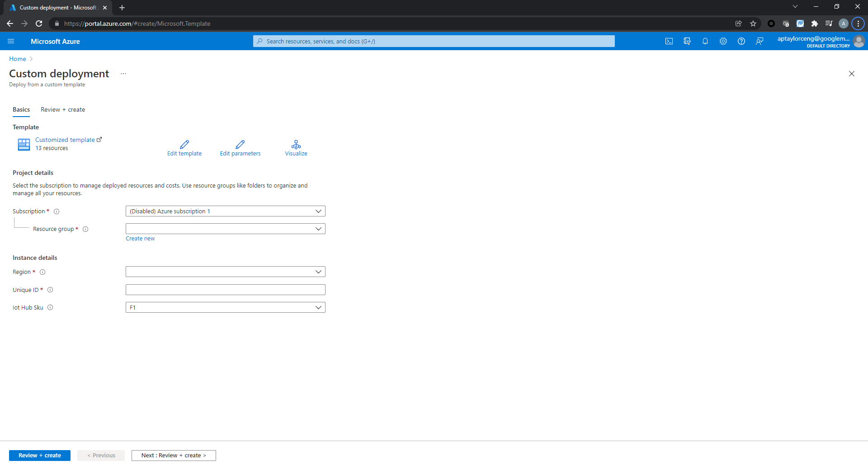
Task: Click info icon next to Unique ID
Action: tap(50, 290)
